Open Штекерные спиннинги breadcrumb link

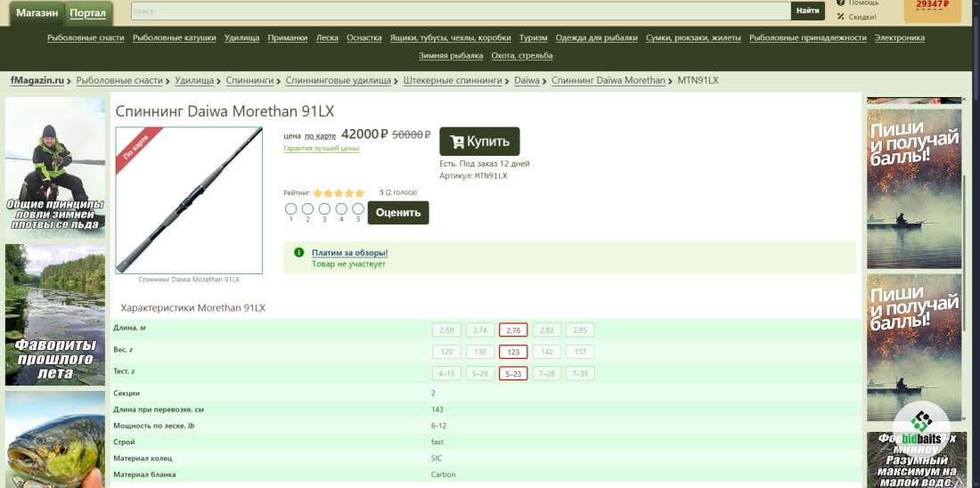[453, 81]
